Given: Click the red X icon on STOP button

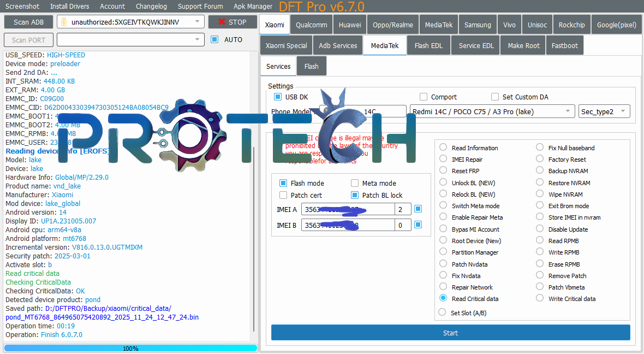Looking at the screenshot, I should [x=222, y=22].
